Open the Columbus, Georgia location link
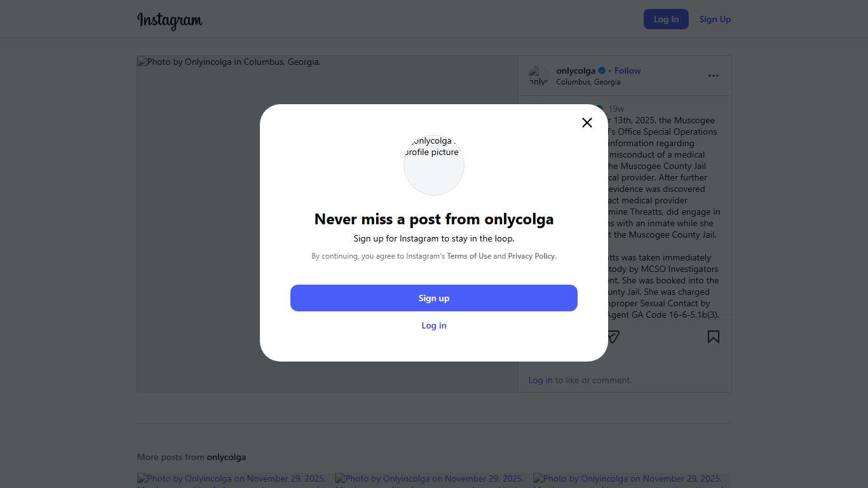Screen dimensions: 868x488 tap(588, 82)
